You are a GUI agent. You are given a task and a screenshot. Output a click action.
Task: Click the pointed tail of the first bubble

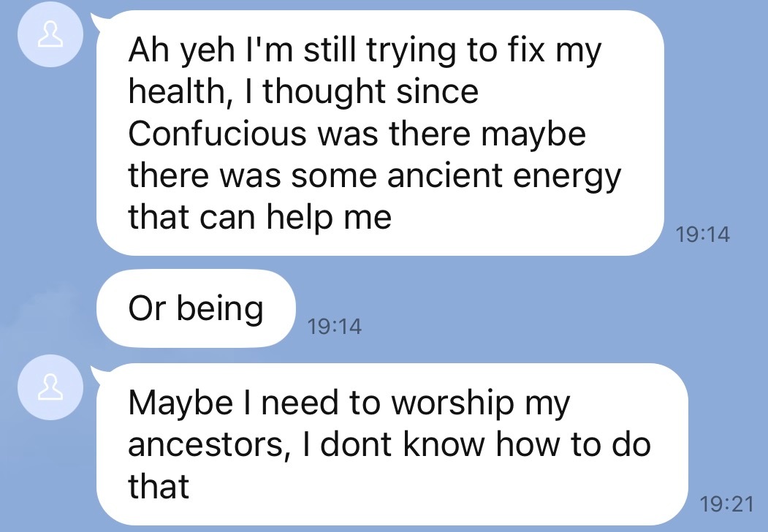coord(100,20)
